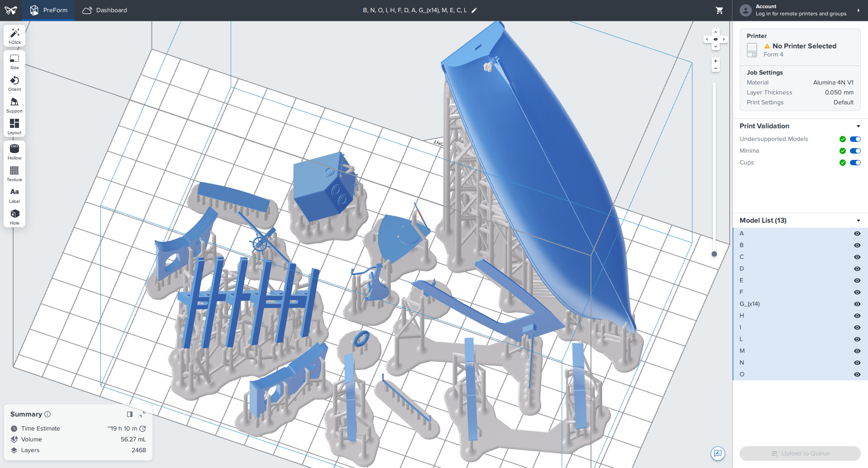868x468 pixels.
Task: Refresh the time estimate
Action: (143, 428)
